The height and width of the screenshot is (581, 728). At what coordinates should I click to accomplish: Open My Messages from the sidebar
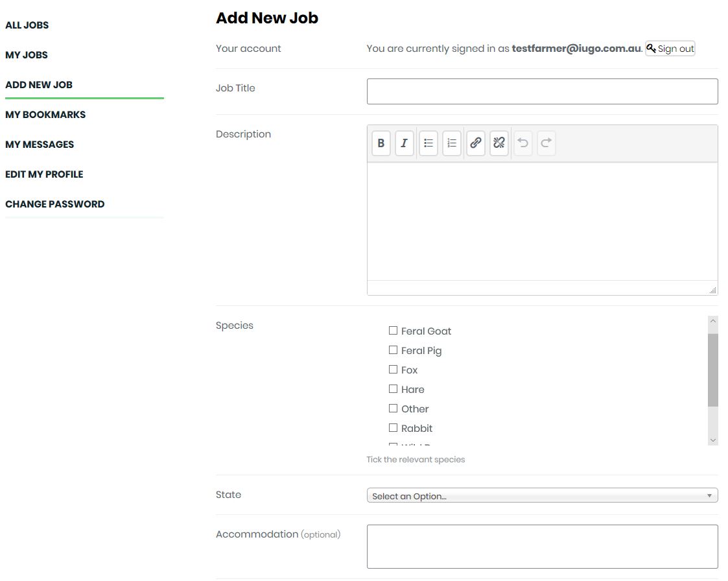(40, 145)
